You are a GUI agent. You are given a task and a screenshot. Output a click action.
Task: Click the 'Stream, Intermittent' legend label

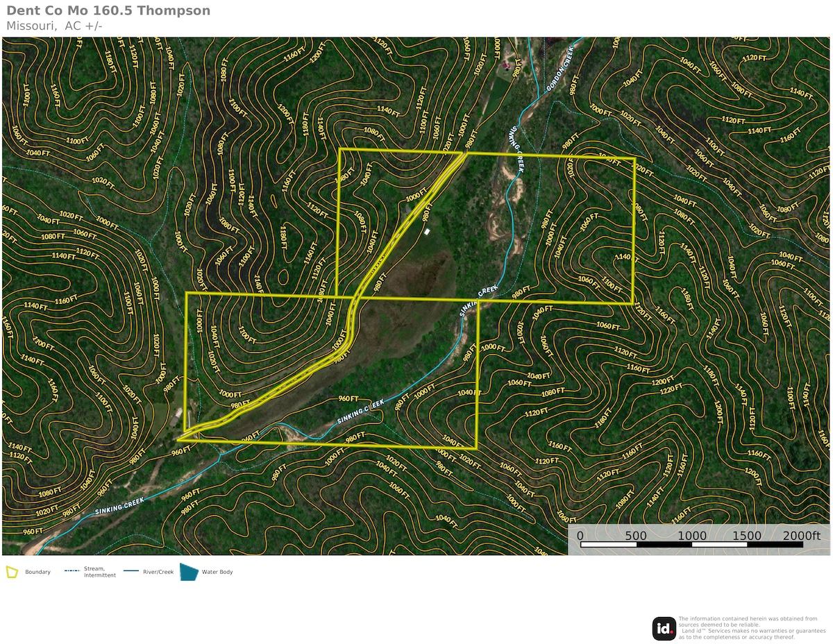[x=100, y=572]
